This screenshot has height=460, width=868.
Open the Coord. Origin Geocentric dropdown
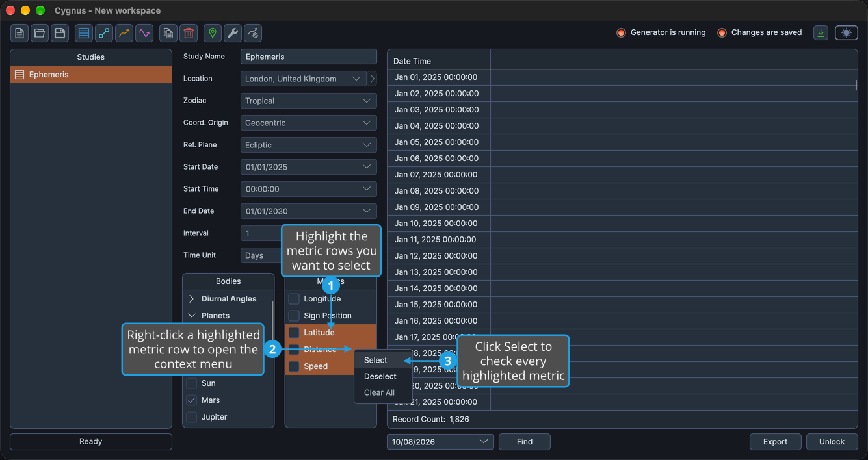coord(309,123)
